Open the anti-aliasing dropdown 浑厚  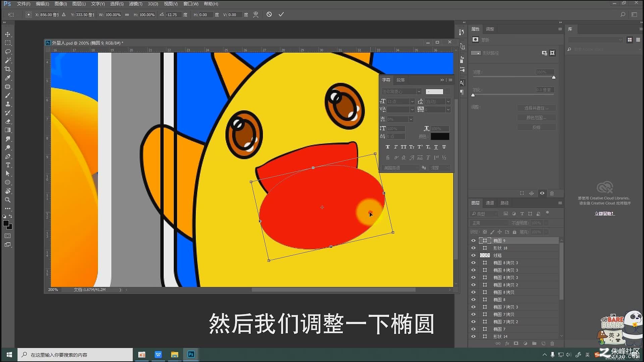pos(440,168)
